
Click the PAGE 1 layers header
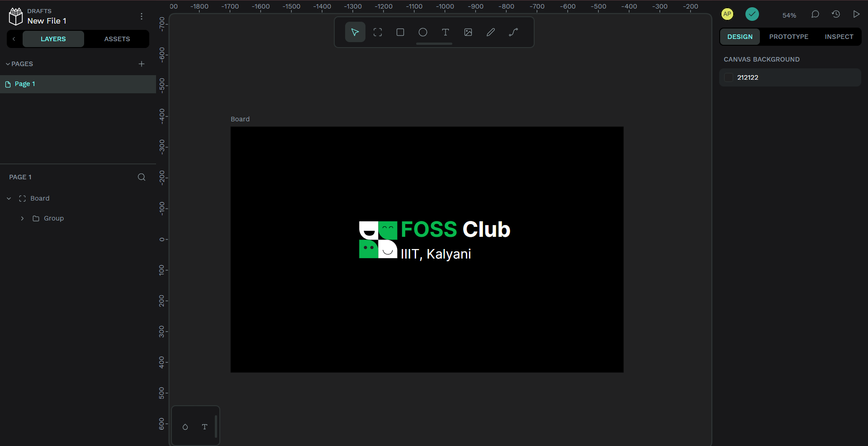20,177
